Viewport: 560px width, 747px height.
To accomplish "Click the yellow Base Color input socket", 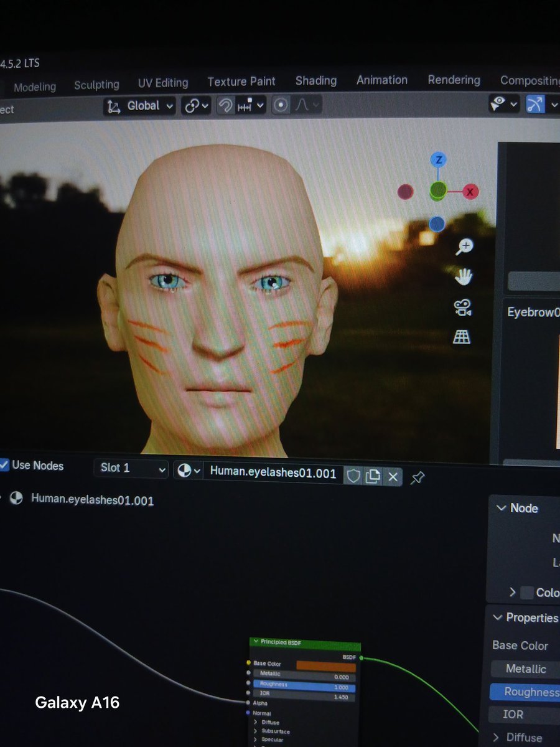I will [x=249, y=664].
